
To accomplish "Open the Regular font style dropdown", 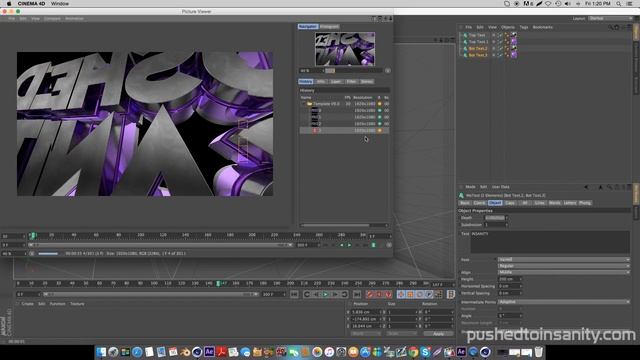I will coord(564,266).
